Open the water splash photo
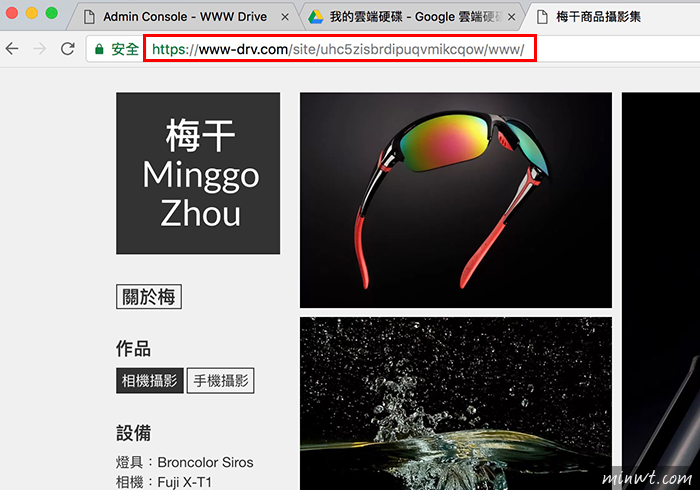700x490 pixels. pyautogui.click(x=456, y=403)
